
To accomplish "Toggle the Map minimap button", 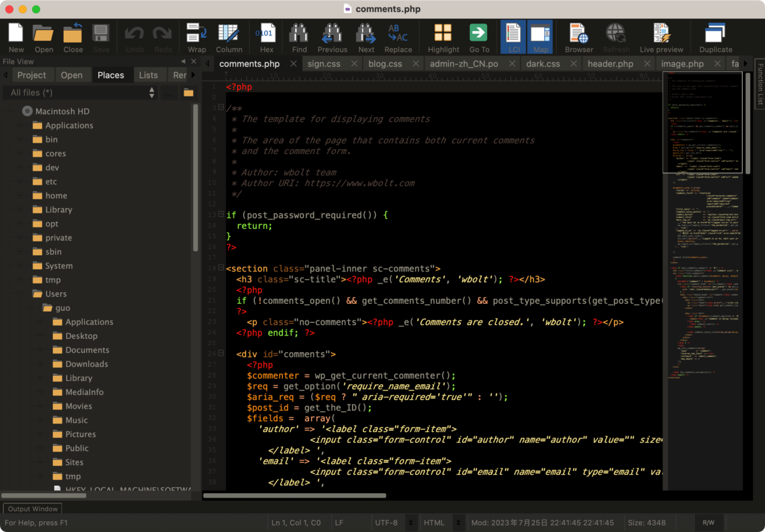I will (541, 38).
